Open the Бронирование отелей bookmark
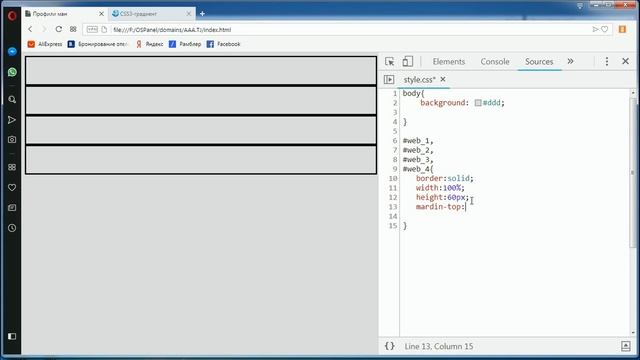 pyautogui.click(x=98, y=44)
